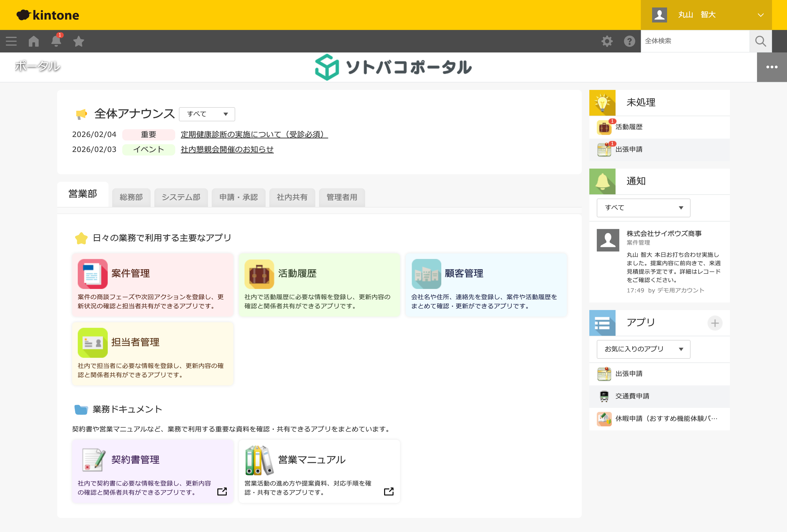787x532 pixels.
Task: Open the settings gear
Action: coord(607,41)
